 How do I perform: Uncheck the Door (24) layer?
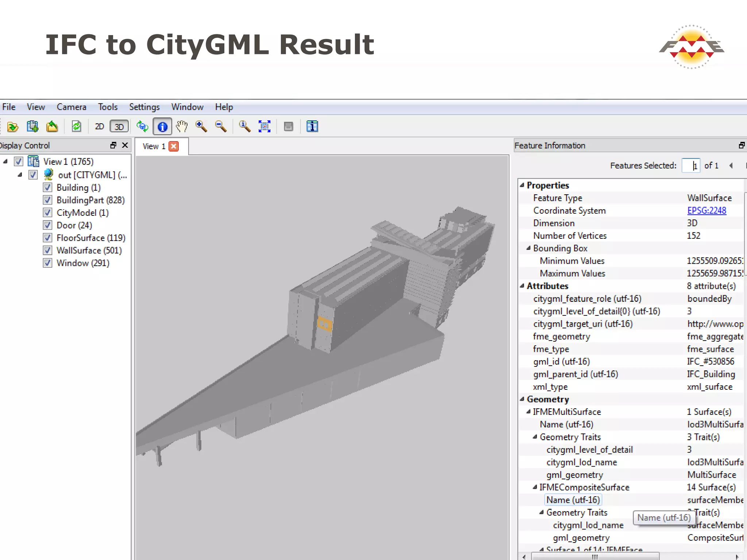coord(47,225)
